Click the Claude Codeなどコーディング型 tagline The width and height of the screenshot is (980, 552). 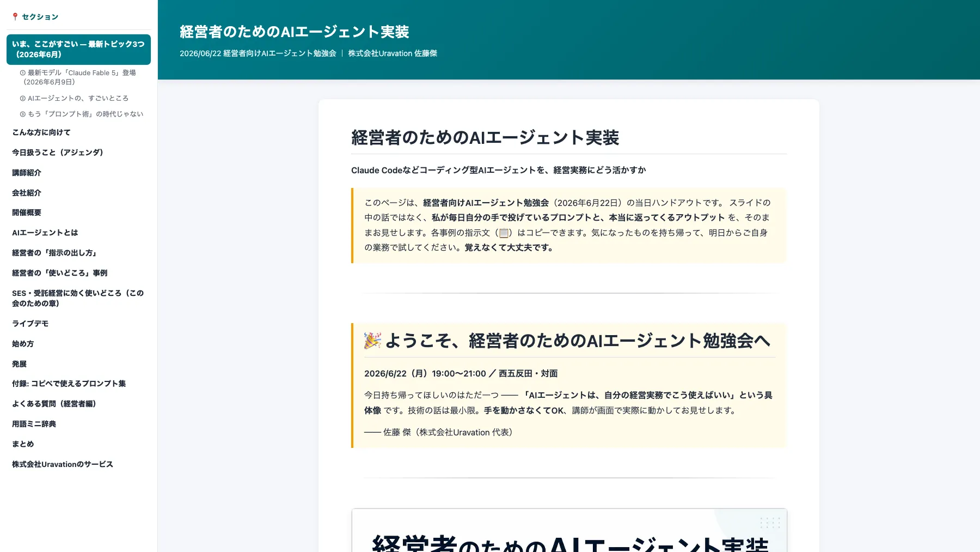tap(498, 170)
